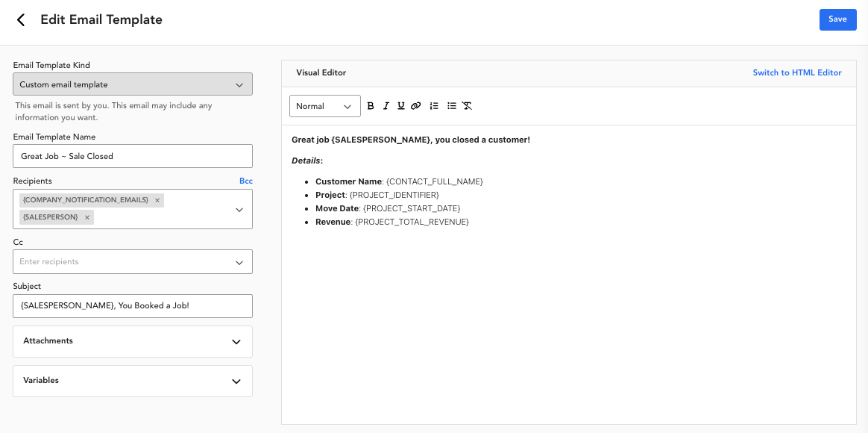Click the 'Customer Name' bullet label
Viewport: 868px width, 433px height.
click(349, 182)
